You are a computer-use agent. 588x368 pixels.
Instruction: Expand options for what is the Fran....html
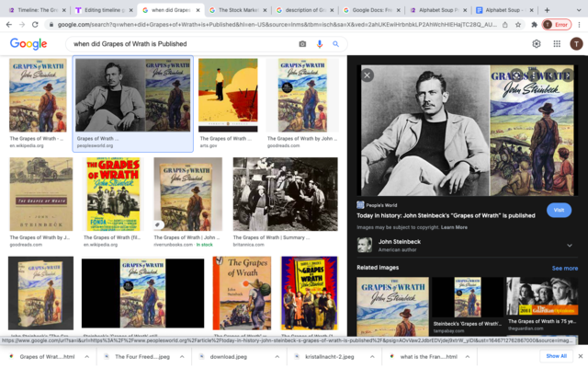point(468,356)
